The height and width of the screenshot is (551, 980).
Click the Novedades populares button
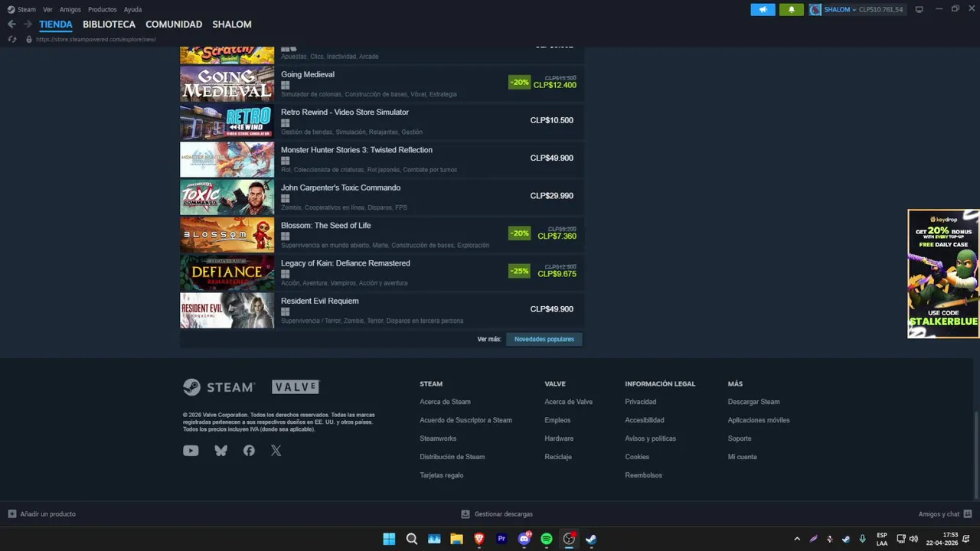pyautogui.click(x=544, y=339)
